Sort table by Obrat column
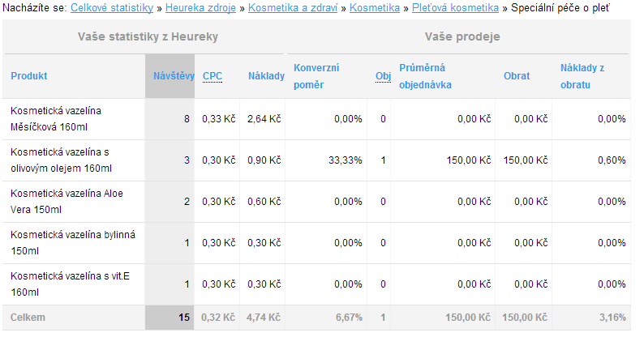This screenshot has width=644, height=337. click(517, 76)
